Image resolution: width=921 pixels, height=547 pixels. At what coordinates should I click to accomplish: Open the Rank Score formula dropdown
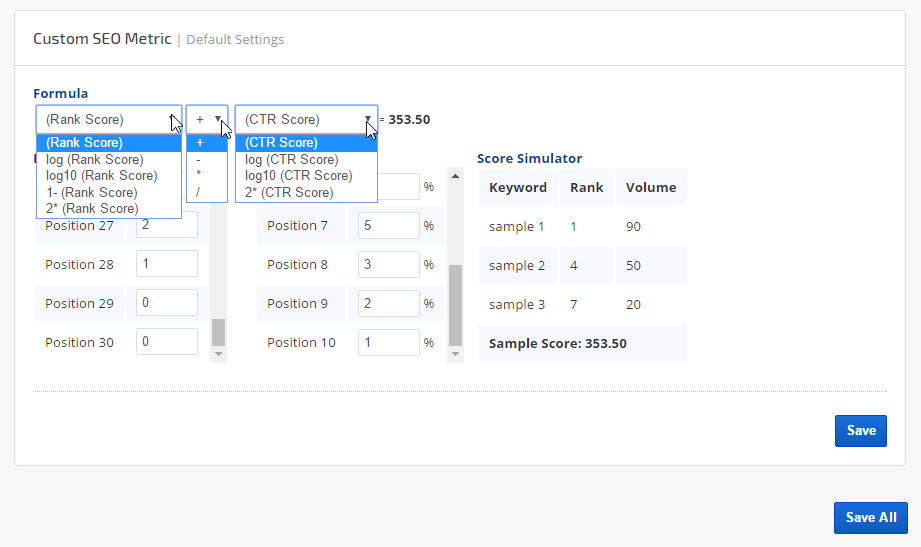tap(109, 119)
